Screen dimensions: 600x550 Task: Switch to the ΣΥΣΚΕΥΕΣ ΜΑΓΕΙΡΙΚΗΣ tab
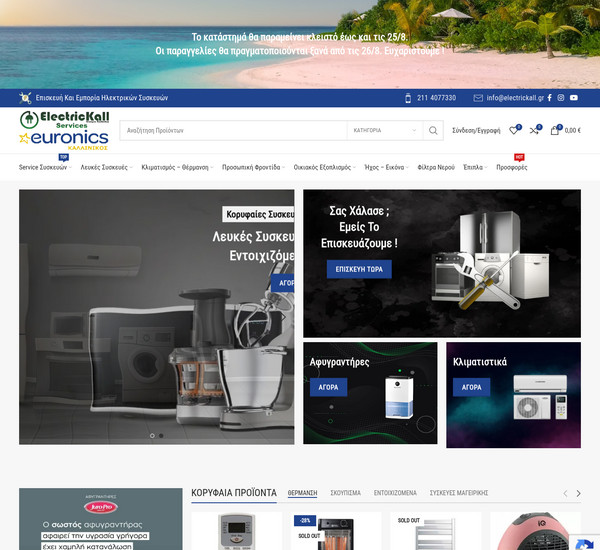pos(459,493)
